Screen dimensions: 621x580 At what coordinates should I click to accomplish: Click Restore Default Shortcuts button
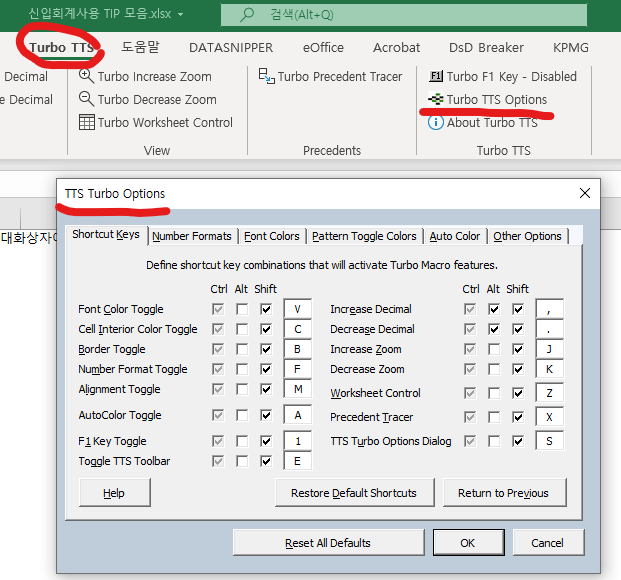pos(353,493)
